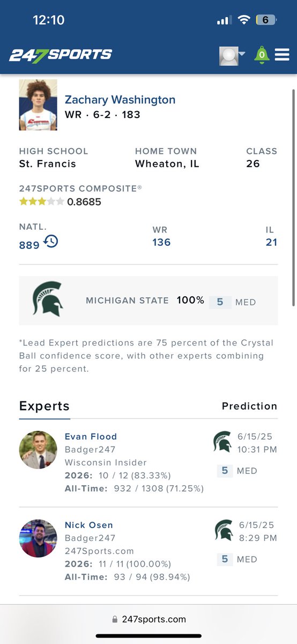The image size is (297, 644).
Task: Click Spartan logo beside Nick Osen's prediction
Action: (223, 530)
